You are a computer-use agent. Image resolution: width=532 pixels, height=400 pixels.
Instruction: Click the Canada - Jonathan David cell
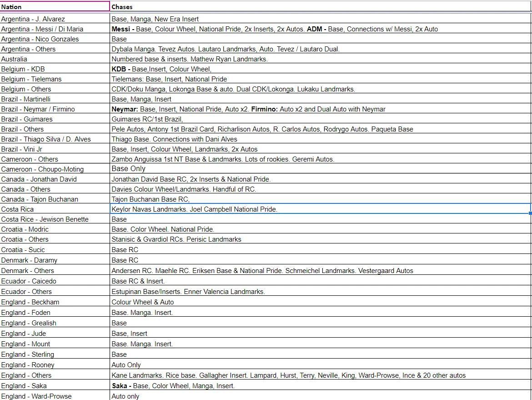tap(55, 179)
